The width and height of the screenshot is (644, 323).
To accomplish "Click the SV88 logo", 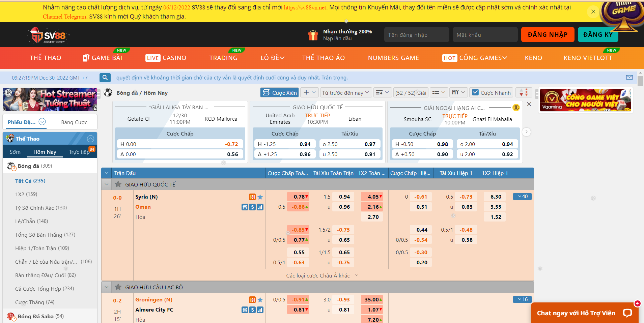I will point(48,35).
